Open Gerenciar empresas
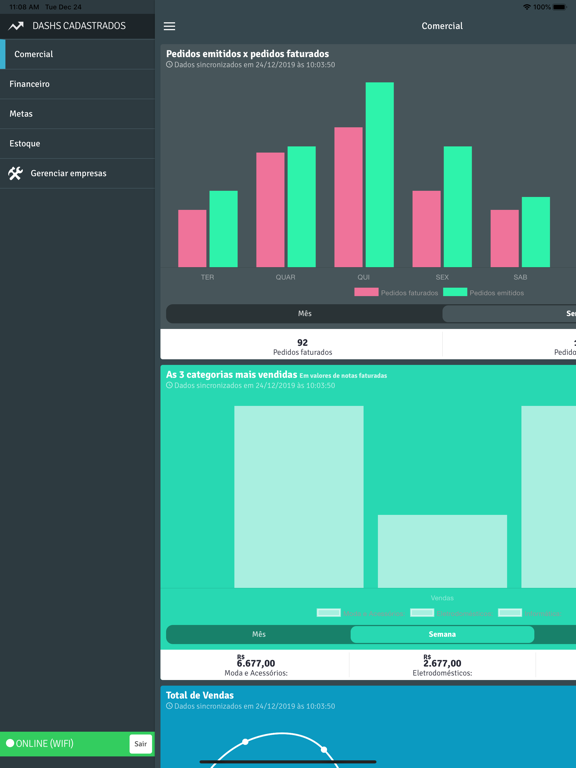576x768 pixels. point(77,173)
